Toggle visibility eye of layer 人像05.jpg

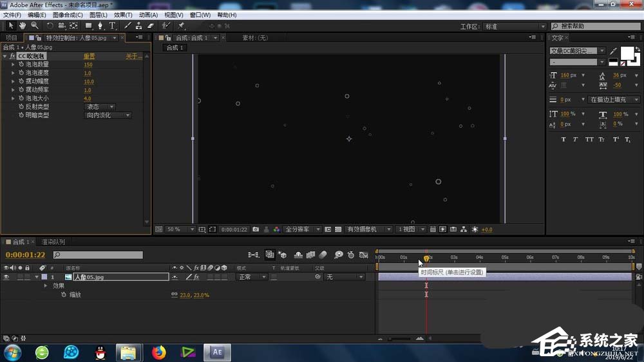point(6,277)
